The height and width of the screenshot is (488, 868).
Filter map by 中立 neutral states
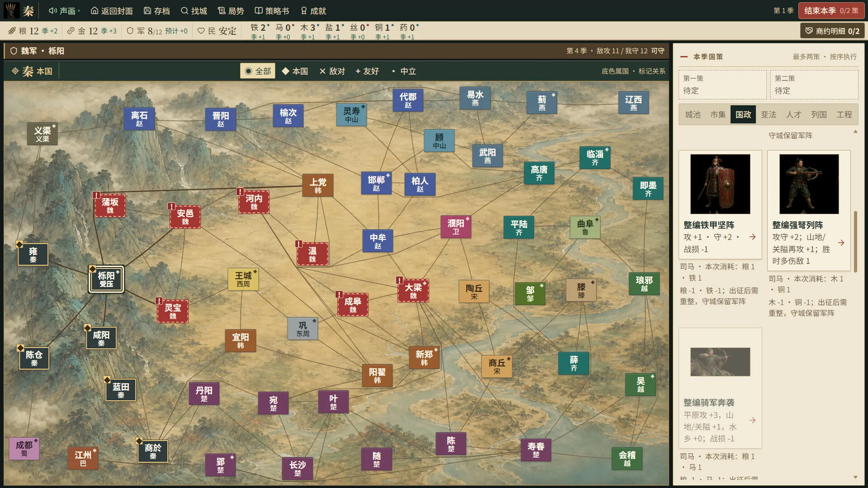(x=404, y=71)
